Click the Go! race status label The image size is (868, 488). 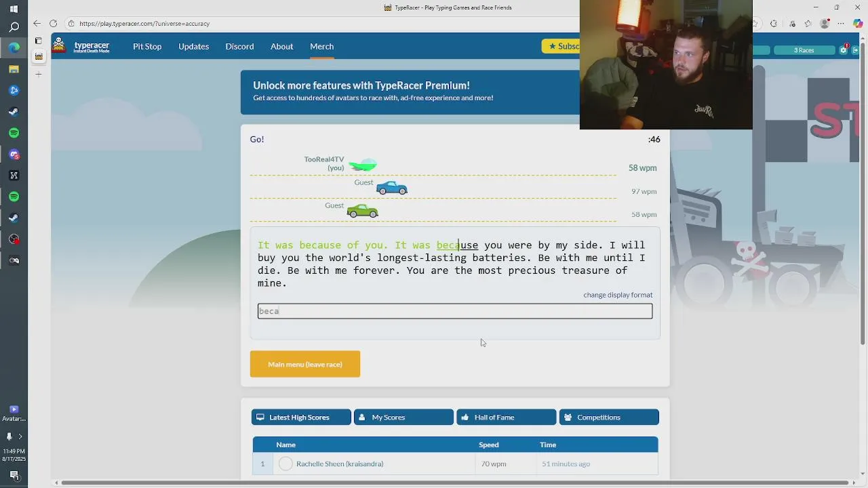tap(257, 139)
